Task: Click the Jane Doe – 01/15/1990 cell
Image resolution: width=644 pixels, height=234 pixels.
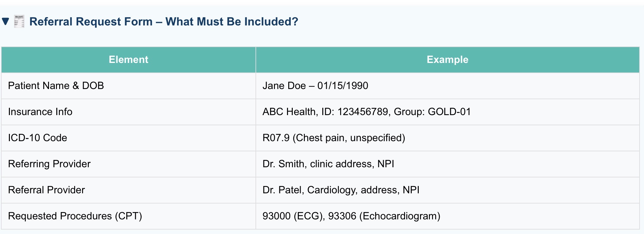Action: tap(447, 86)
